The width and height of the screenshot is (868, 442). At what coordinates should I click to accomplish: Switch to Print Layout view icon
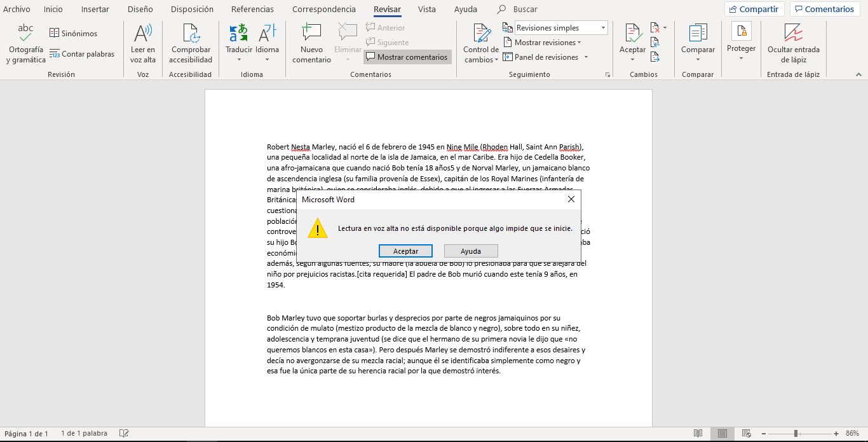pos(722,433)
